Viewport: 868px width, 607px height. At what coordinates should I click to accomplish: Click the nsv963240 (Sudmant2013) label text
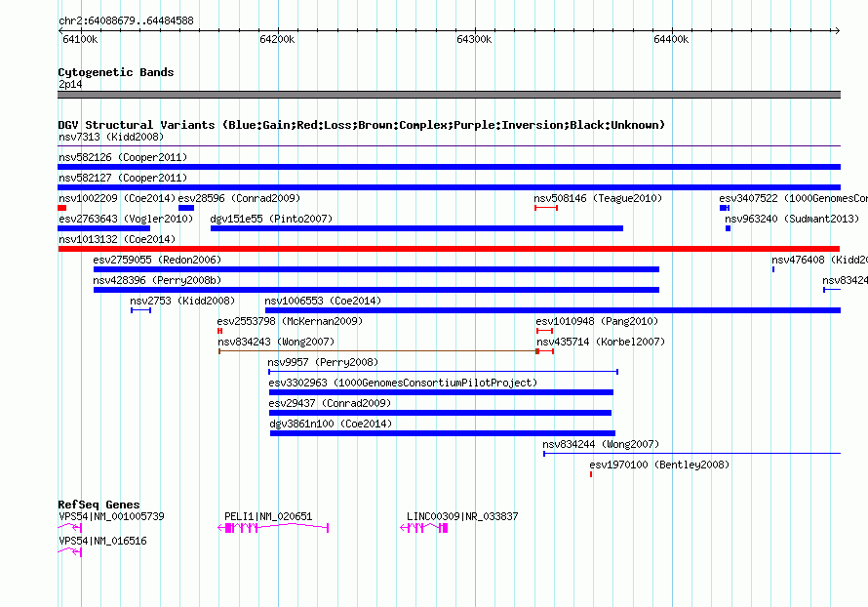coord(792,219)
